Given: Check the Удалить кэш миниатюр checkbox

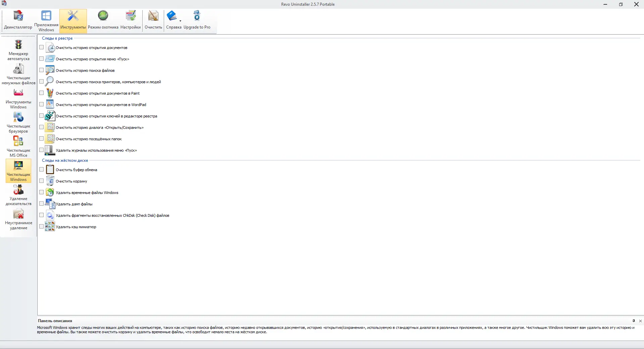Looking at the screenshot, I should (x=42, y=227).
